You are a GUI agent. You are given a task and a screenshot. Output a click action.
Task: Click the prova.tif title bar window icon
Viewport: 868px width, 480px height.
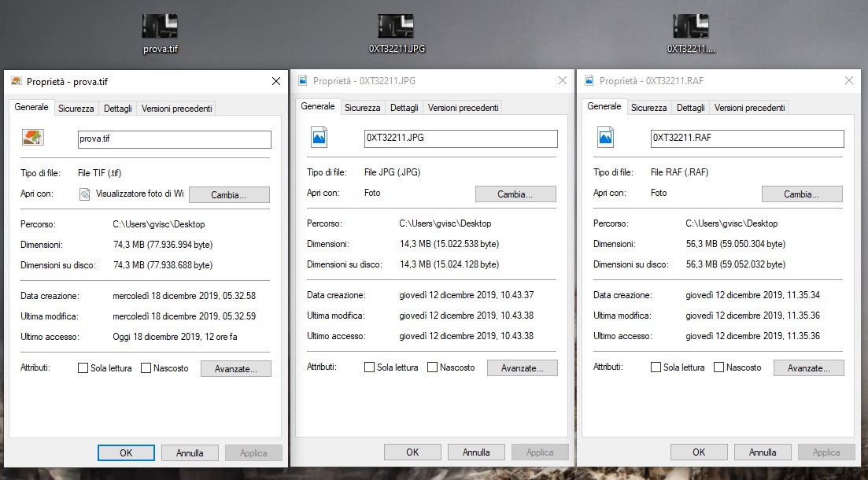click(x=17, y=81)
